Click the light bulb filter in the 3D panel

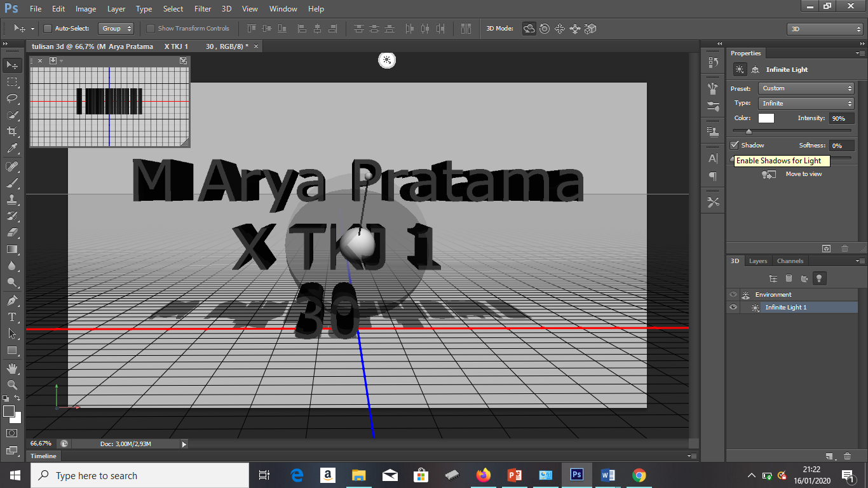coord(819,278)
